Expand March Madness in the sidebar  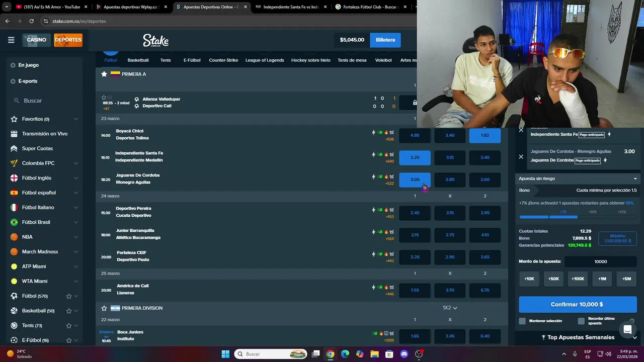point(76,252)
